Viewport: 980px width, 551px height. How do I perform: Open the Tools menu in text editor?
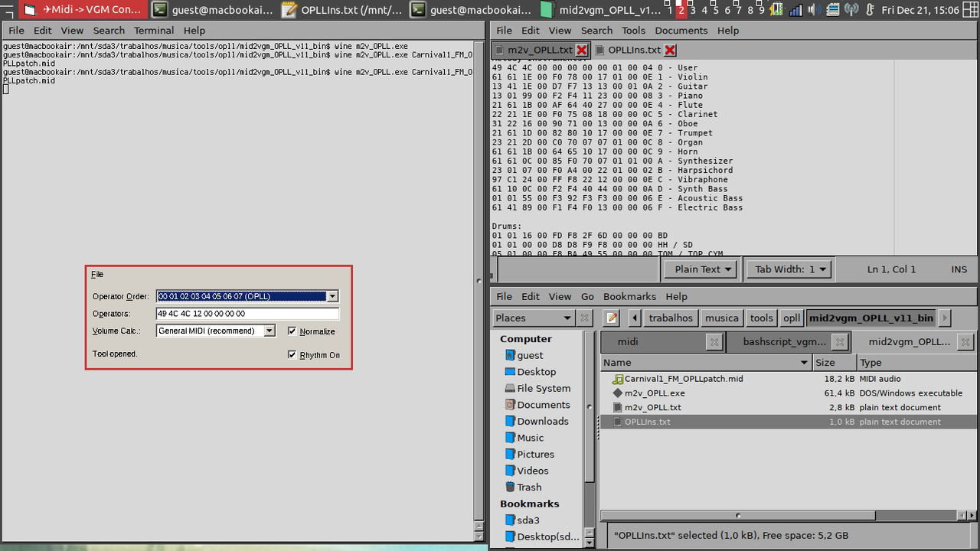coord(633,31)
